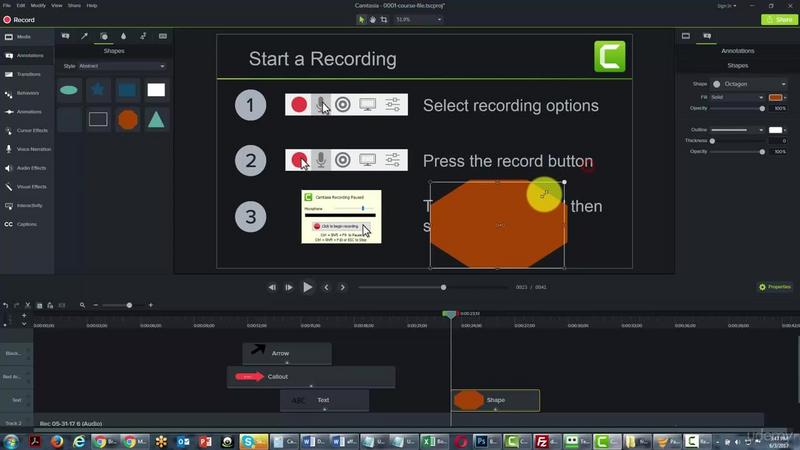Open annotation properties tab in properties panel
The width and height of the screenshot is (800, 450).
pyautogui.click(x=707, y=36)
